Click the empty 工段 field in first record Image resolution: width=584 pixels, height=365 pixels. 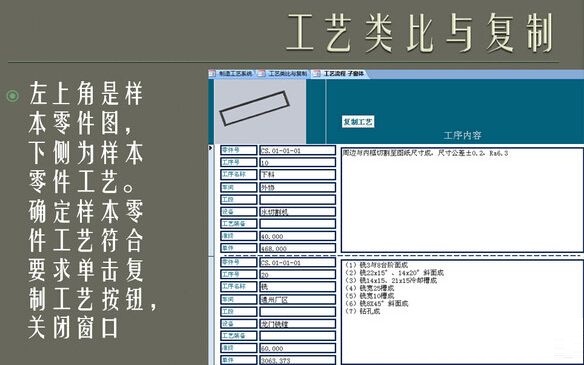coord(297,200)
